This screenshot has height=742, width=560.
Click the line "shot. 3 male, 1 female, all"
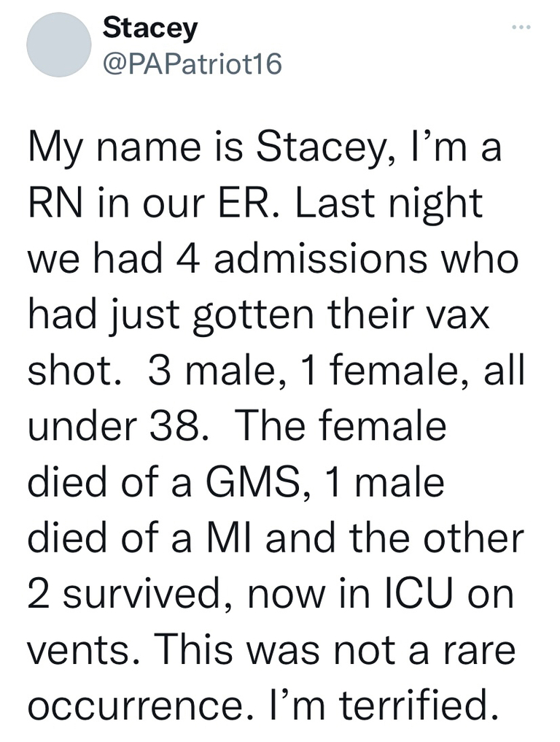(x=276, y=371)
